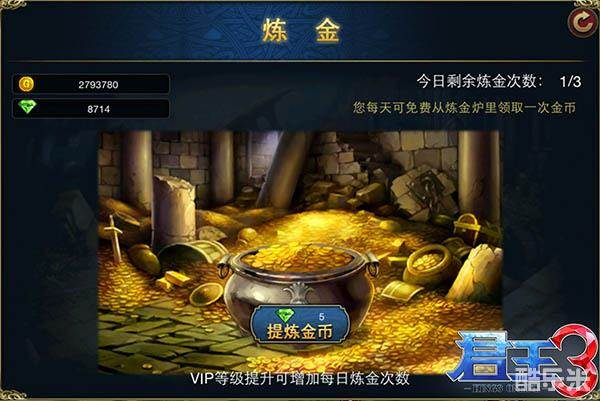The image size is (600, 401).
Task: Tap the sword stuck in the gold pile
Action: [114, 237]
